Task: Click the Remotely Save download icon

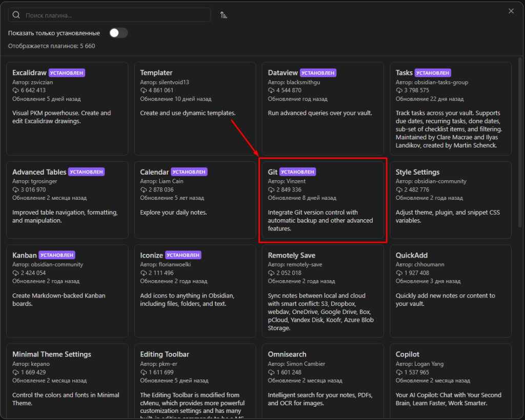Action: 271,273
